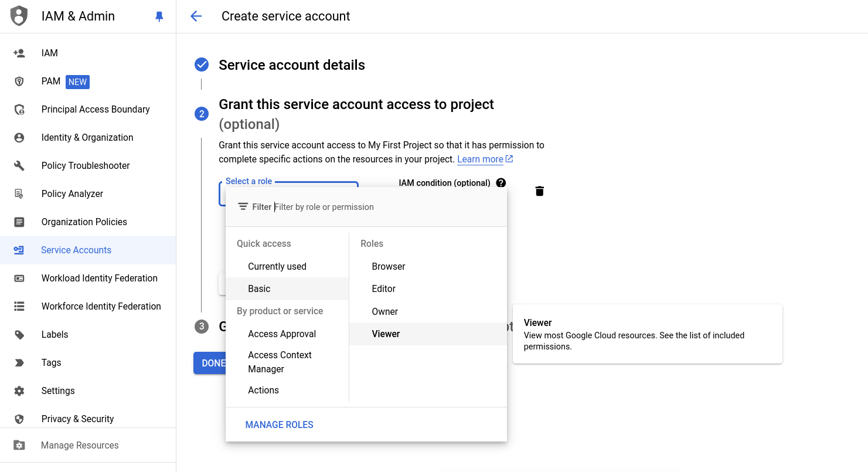Click the Organization Policies list icon
The height and width of the screenshot is (472, 868).
pos(19,222)
